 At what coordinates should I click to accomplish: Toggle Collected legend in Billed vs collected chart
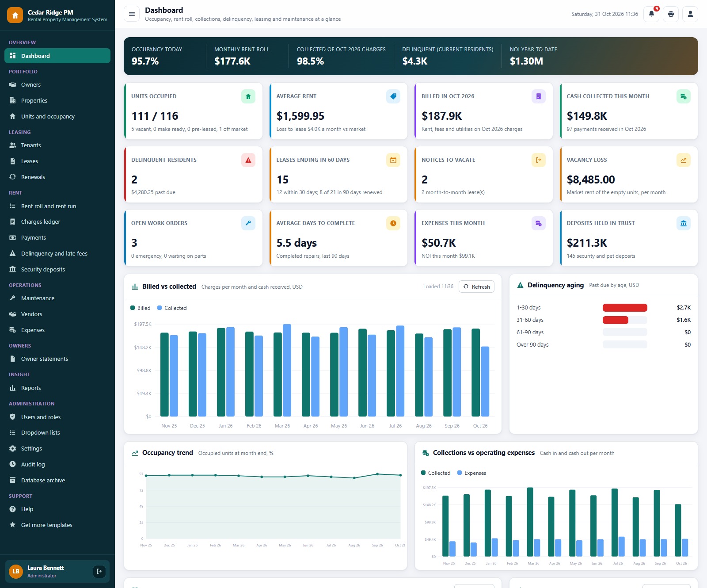[x=172, y=308]
